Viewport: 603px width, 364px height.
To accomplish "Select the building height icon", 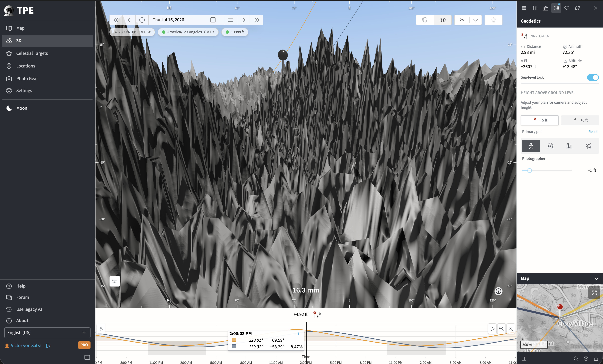I will click(569, 146).
